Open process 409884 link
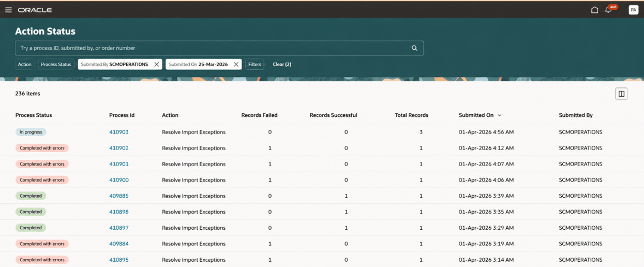 [x=119, y=244]
